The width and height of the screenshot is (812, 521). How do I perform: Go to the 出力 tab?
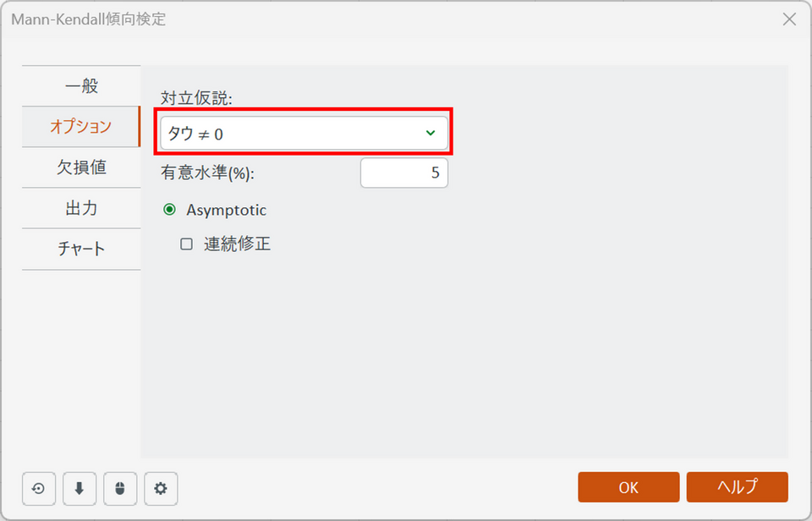point(81,208)
